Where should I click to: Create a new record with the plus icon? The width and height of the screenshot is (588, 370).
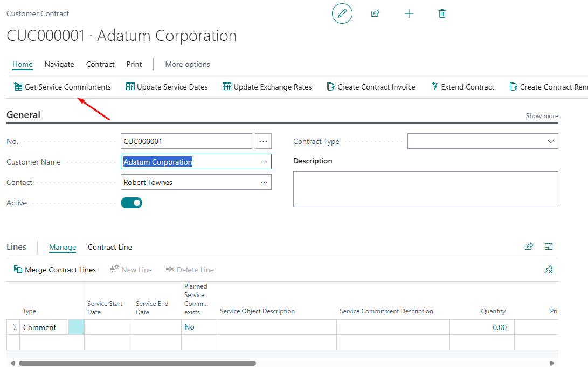click(x=409, y=13)
